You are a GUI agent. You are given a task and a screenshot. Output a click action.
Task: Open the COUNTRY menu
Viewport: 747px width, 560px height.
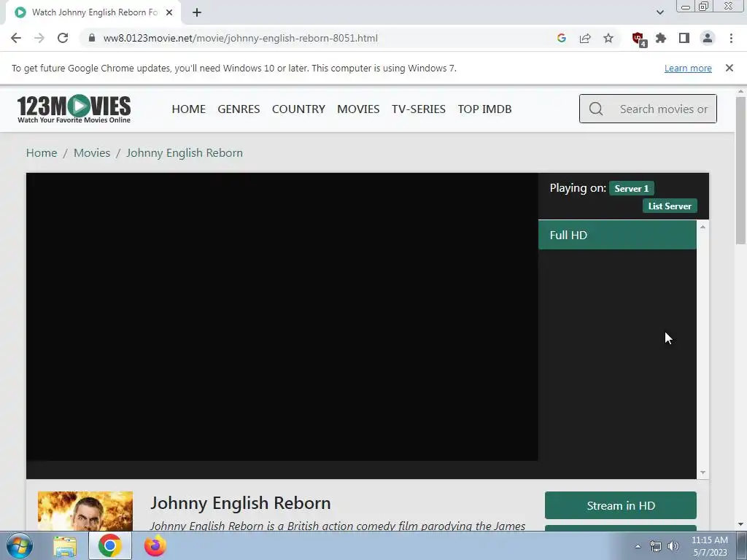(298, 109)
